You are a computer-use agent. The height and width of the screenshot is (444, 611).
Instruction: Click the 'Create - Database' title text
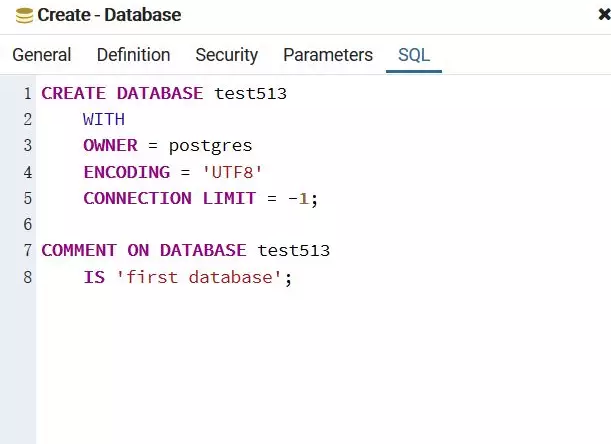109,15
